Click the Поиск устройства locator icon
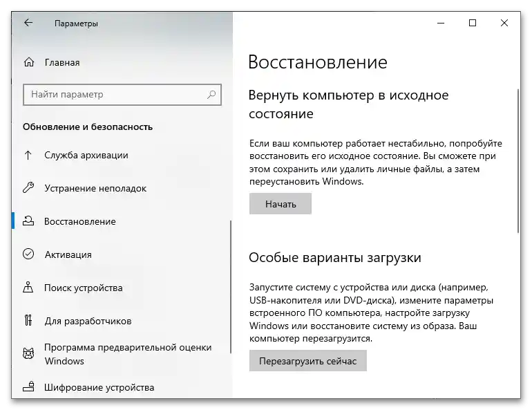This screenshot has width=532, height=410. (x=28, y=287)
